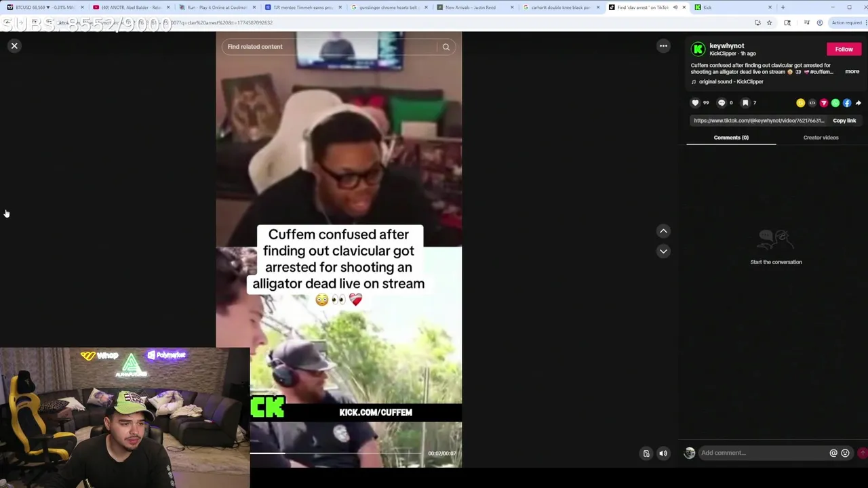This screenshot has width=868, height=488.
Task: Switch to the ANOTR Abel Balder YouTube tab
Action: 131,7
